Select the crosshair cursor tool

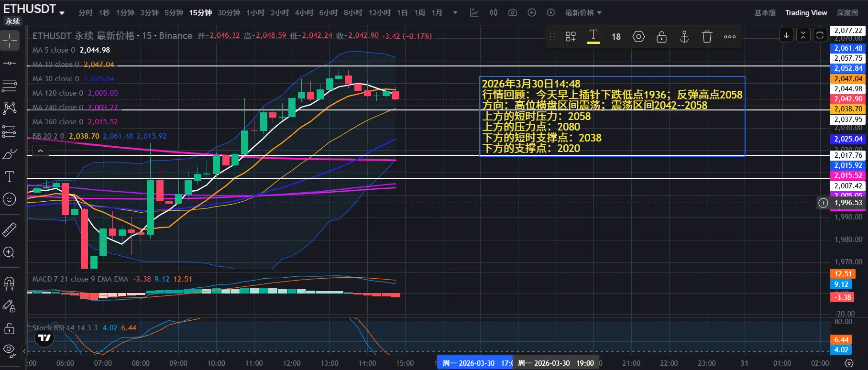coord(10,41)
